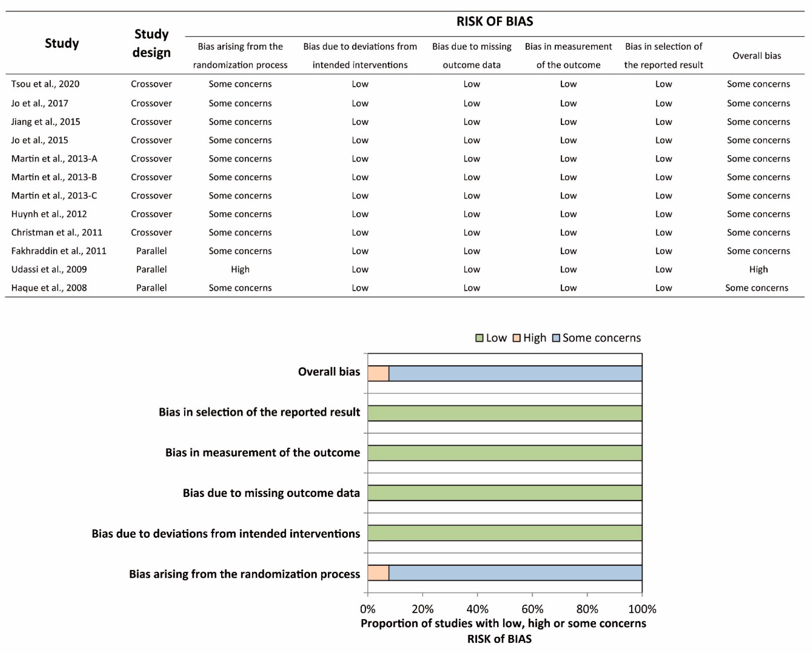Click the Udassi et al., 2009 study name
Viewport: 812px width, 655px height.
49,269
